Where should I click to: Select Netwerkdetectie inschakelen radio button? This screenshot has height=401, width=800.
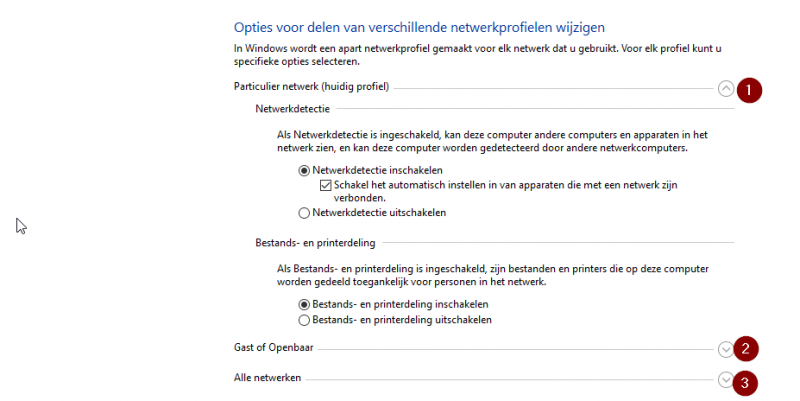coord(304,171)
